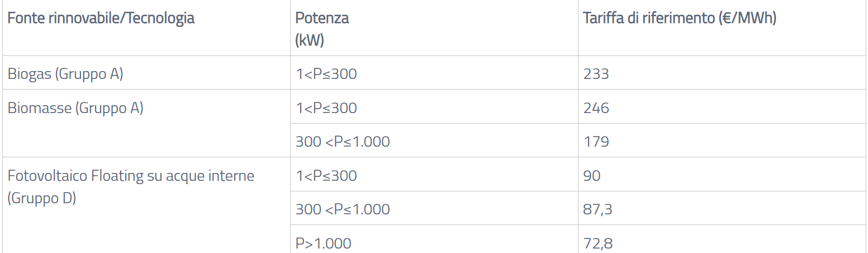Click the tariff value 90
The height and width of the screenshot is (253, 868).
click(x=592, y=176)
